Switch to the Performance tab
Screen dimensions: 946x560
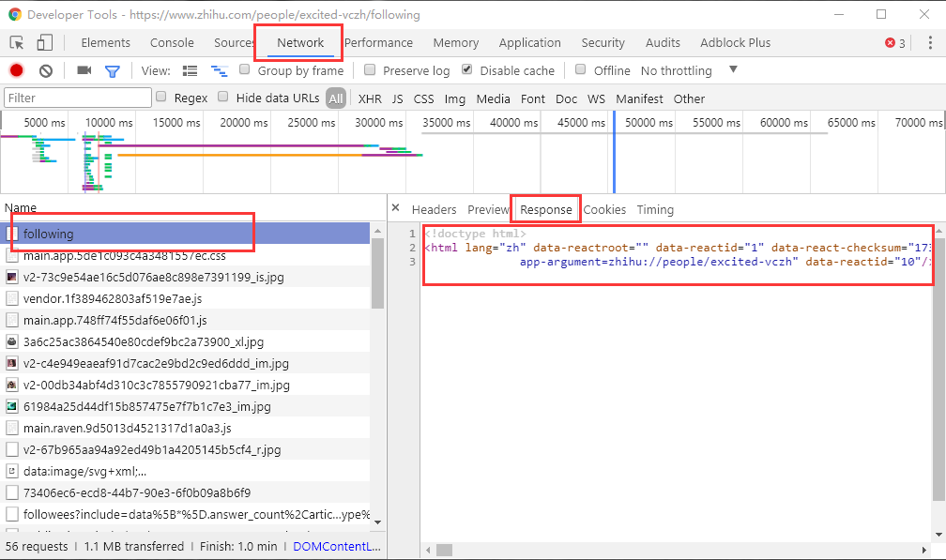(x=379, y=43)
